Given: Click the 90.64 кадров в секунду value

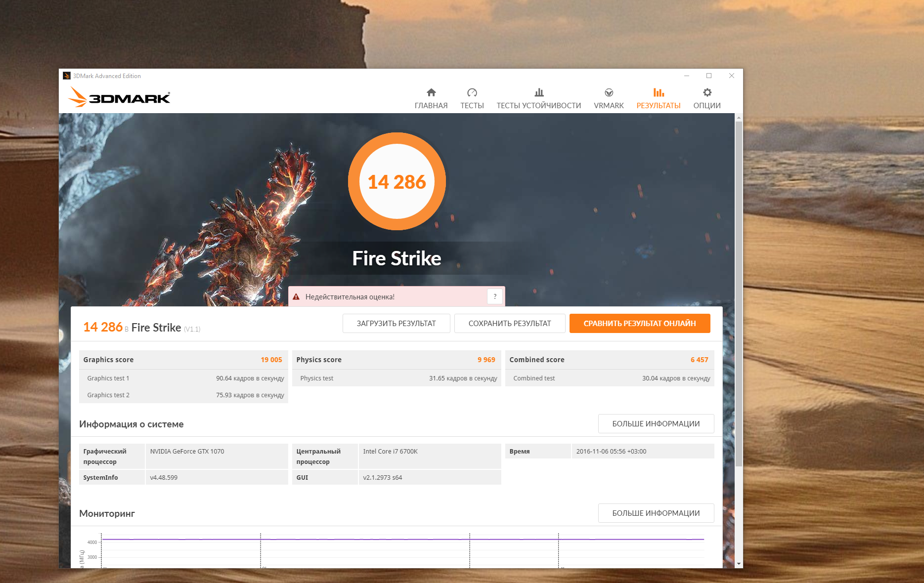Looking at the screenshot, I should 250,378.
